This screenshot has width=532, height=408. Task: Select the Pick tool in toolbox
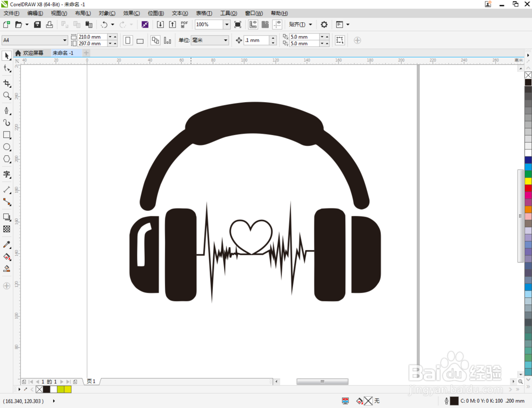click(x=6, y=56)
